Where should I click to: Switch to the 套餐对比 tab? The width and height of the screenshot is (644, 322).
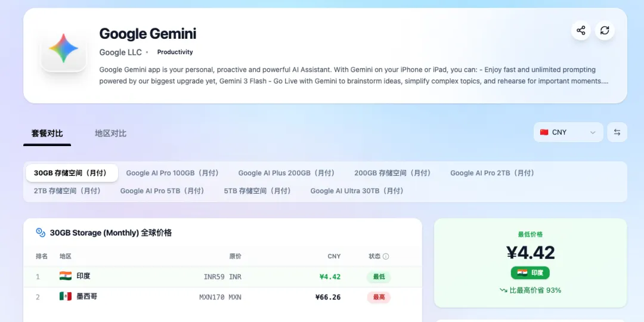click(x=47, y=134)
